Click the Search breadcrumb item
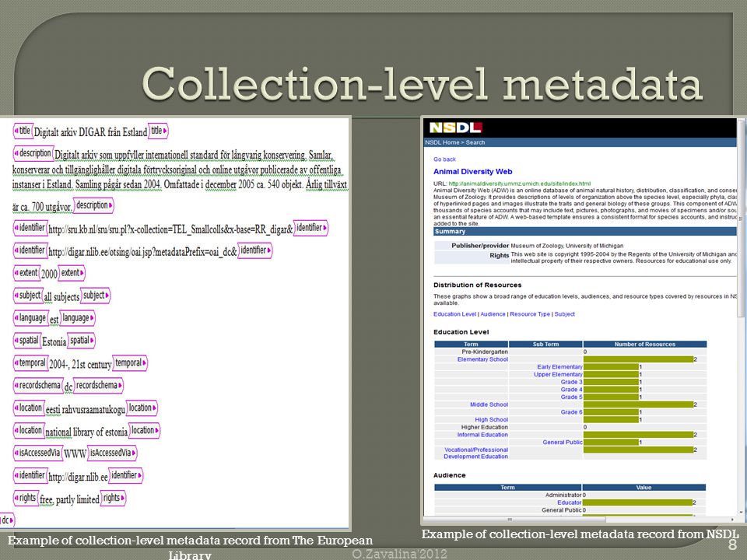747x560 pixels. [475, 142]
